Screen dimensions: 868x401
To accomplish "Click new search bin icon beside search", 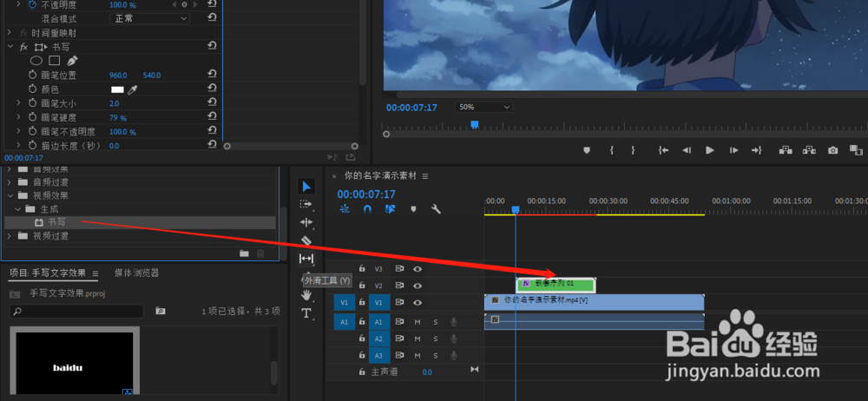I will (161, 312).
